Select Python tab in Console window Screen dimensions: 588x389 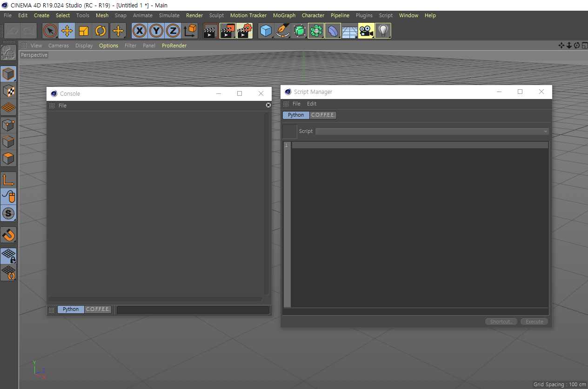tap(71, 309)
